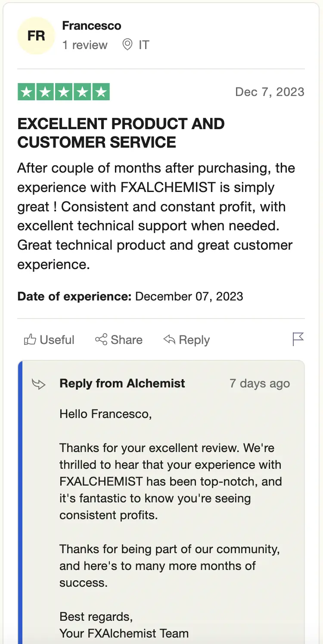
Task: Click the middle green rating star
Action: pos(64,92)
